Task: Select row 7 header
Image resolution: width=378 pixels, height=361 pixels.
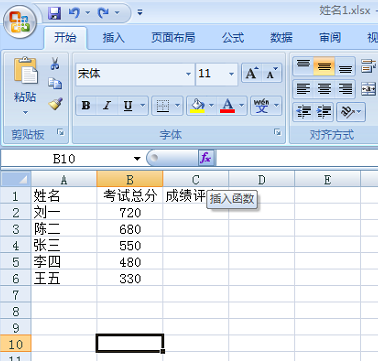Action: (16, 295)
